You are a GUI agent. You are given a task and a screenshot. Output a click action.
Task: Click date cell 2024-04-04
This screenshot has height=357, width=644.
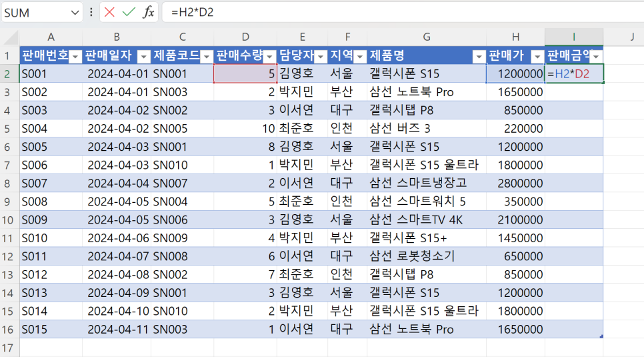(x=117, y=183)
